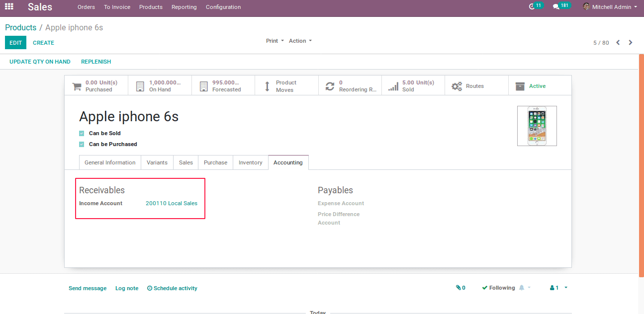
Task: Open the apps grid menu icon
Action: pos(9,7)
